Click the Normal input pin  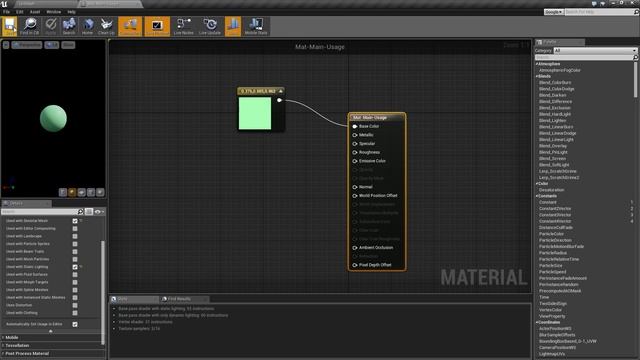click(355, 187)
